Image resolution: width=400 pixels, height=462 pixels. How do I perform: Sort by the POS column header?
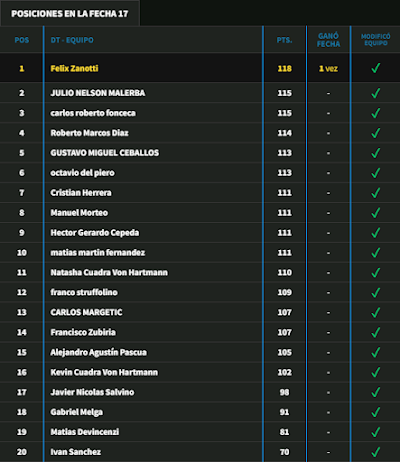coord(22,40)
